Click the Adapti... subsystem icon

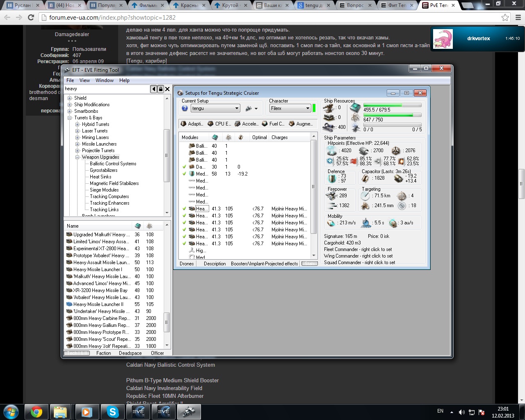[x=183, y=123]
